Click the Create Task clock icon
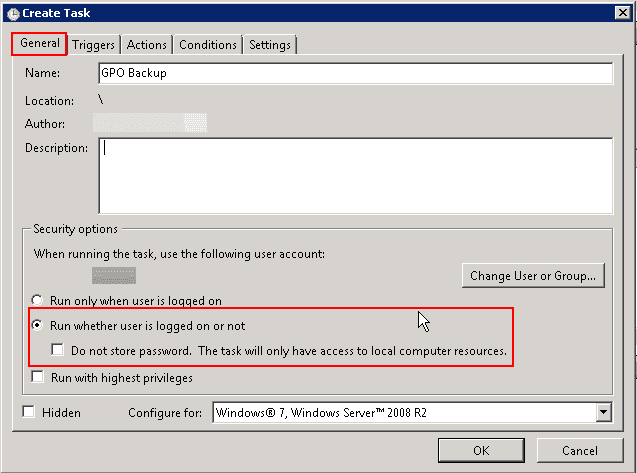This screenshot has width=637, height=473. pyautogui.click(x=12, y=14)
